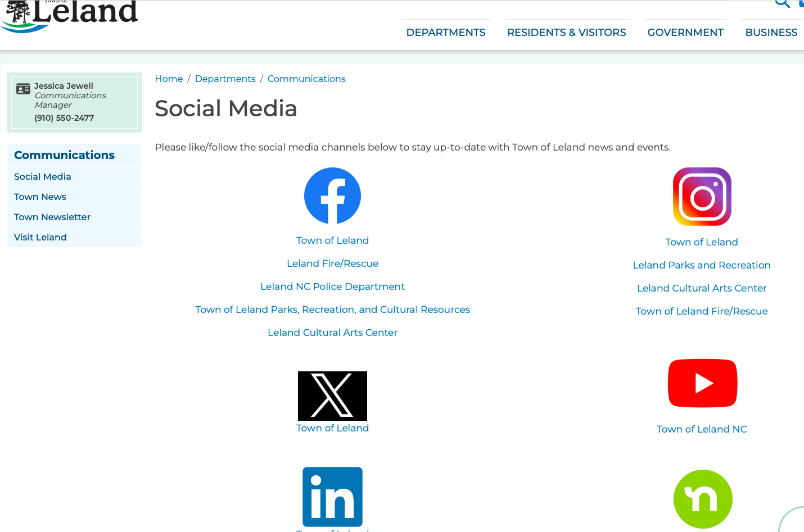
Task: Open the Government menu
Action: pos(685,33)
